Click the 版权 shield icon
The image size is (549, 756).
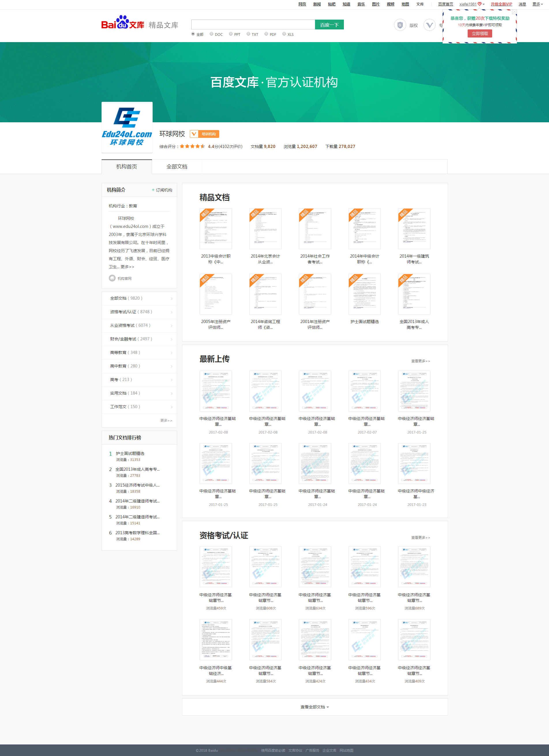(400, 25)
